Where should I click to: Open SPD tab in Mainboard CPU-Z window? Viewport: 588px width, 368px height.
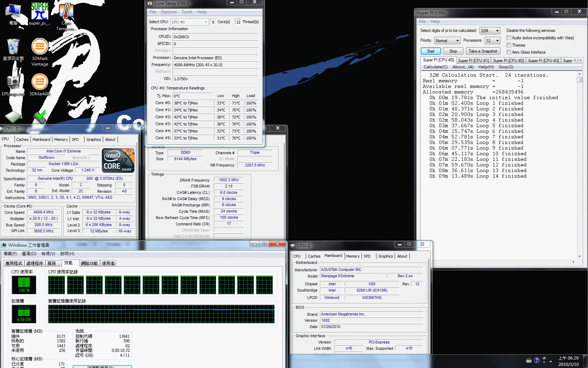(367, 256)
